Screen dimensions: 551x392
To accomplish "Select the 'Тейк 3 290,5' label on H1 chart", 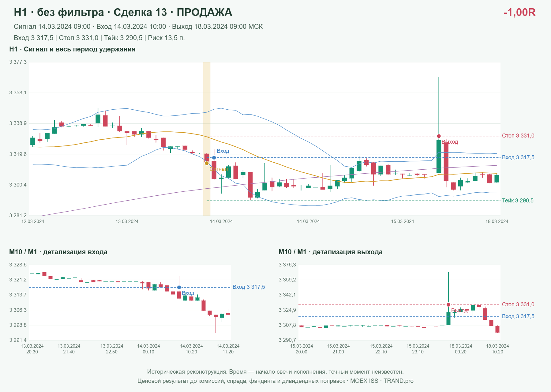I will point(518,201).
